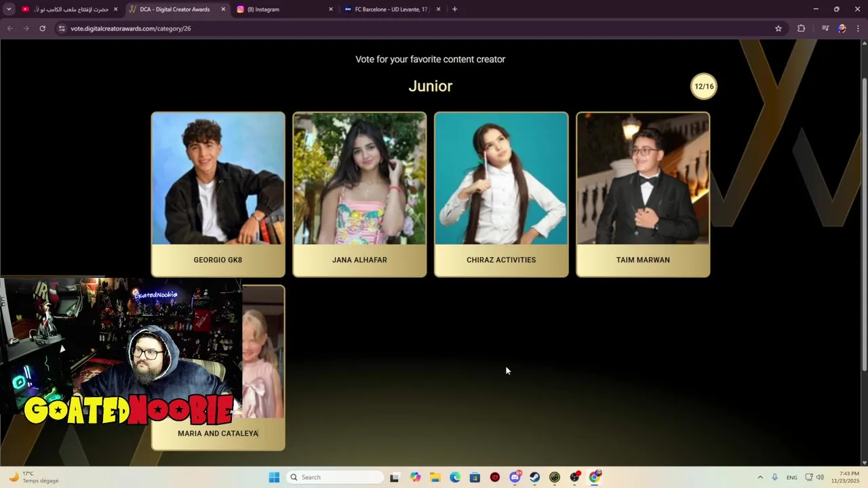Open network settings icon in system tray
The height and width of the screenshot is (488, 868).
(x=809, y=477)
